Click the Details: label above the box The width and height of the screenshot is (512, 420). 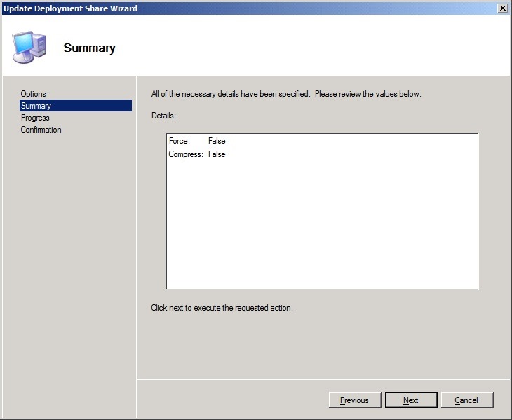click(163, 115)
